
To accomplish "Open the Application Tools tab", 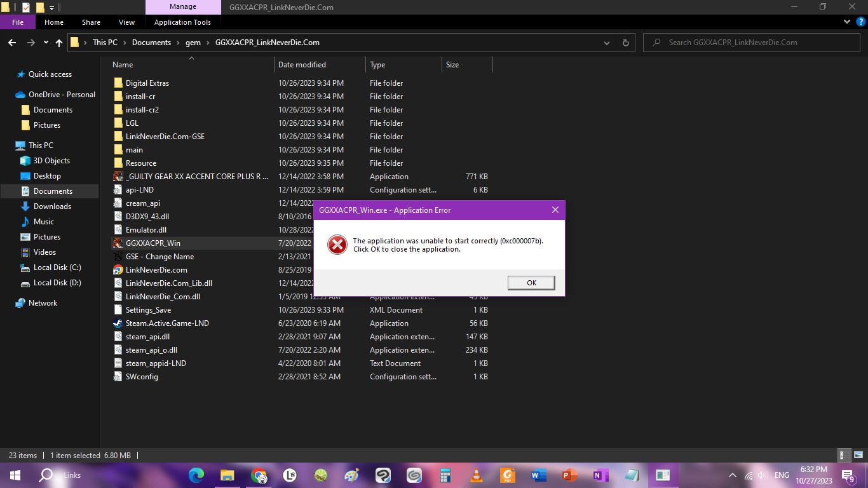I will (x=182, y=22).
